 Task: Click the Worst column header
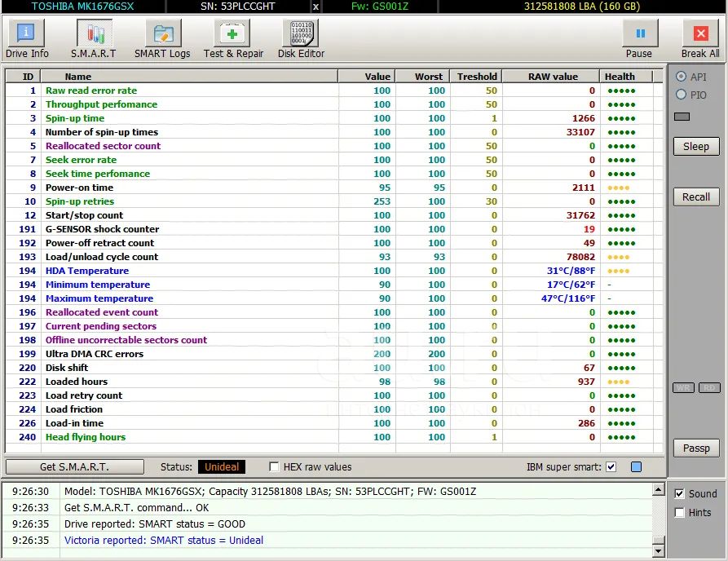pyautogui.click(x=423, y=77)
